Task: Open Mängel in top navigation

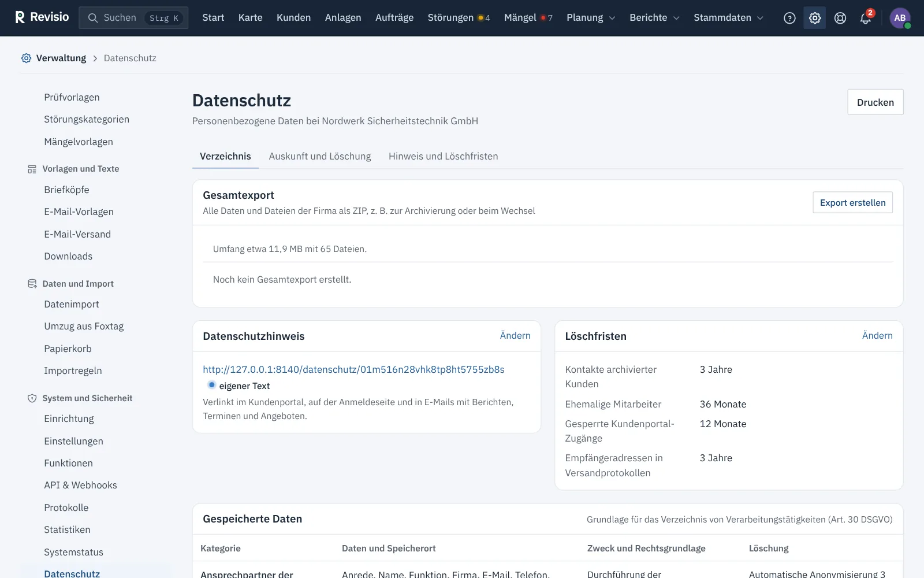Action: (528, 18)
